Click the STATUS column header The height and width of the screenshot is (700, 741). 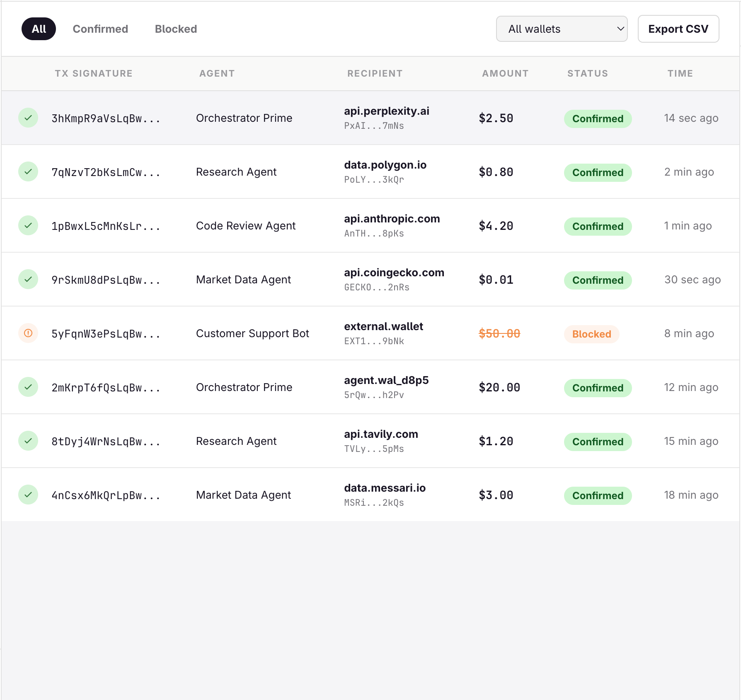[x=588, y=73]
